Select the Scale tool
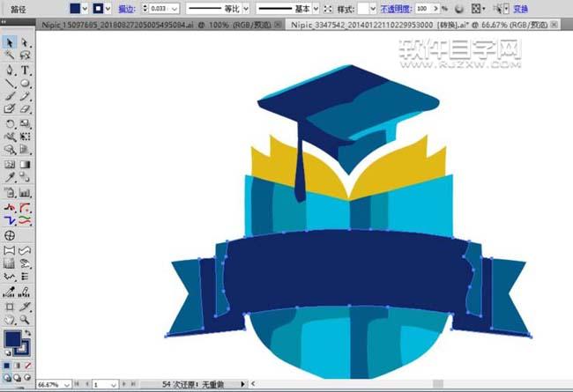Image resolution: width=573 pixels, height=392 pixels. [25, 123]
